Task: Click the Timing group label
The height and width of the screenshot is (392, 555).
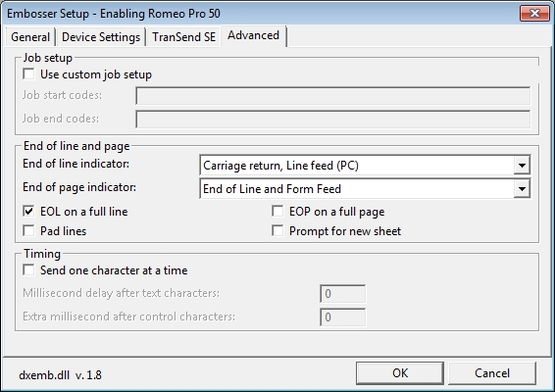Action: (x=42, y=254)
